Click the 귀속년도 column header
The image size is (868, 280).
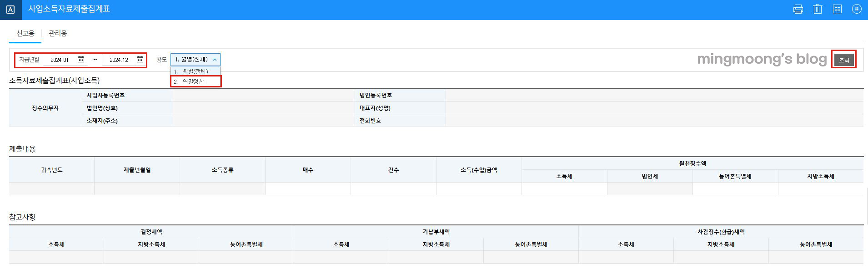coord(51,170)
